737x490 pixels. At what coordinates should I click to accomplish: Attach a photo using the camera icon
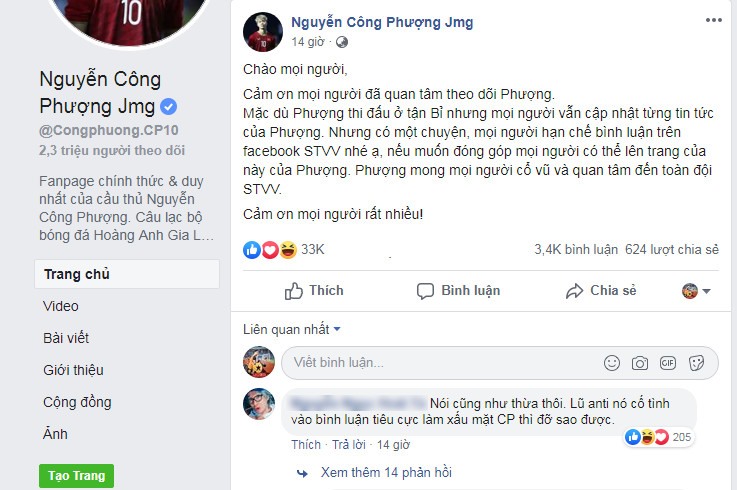pyautogui.click(x=640, y=363)
